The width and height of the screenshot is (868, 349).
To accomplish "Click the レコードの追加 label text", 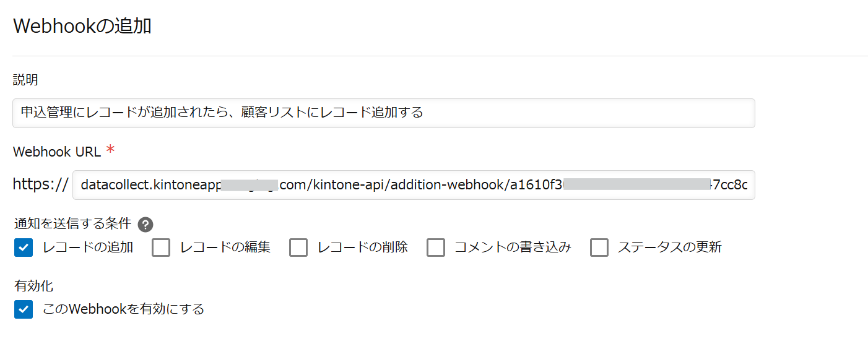I will pos(88,248).
